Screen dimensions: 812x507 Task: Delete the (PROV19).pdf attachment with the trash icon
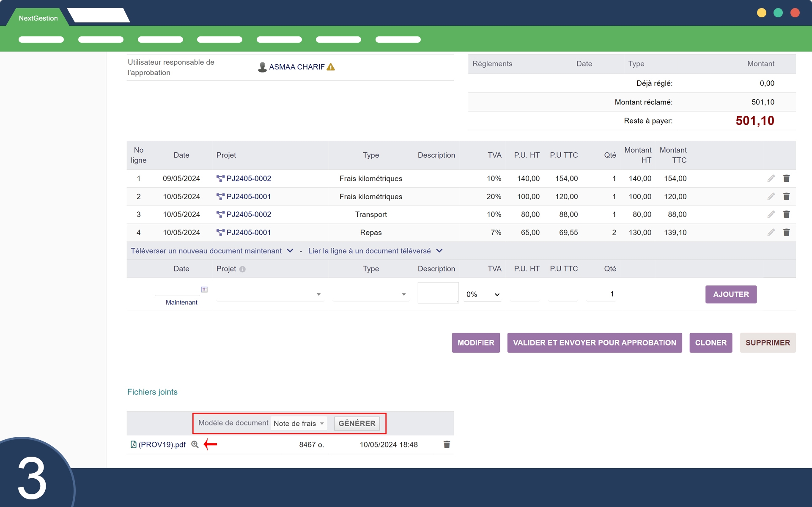(447, 444)
